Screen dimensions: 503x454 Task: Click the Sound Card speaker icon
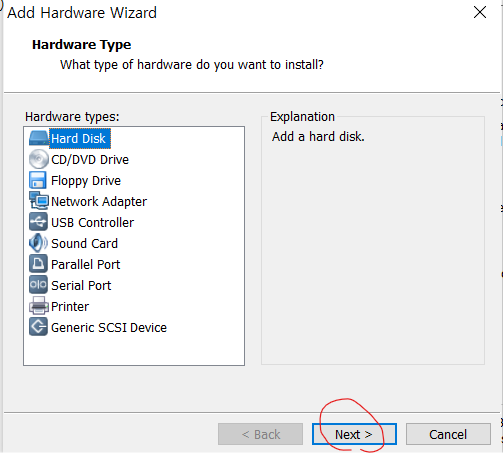tap(38, 243)
